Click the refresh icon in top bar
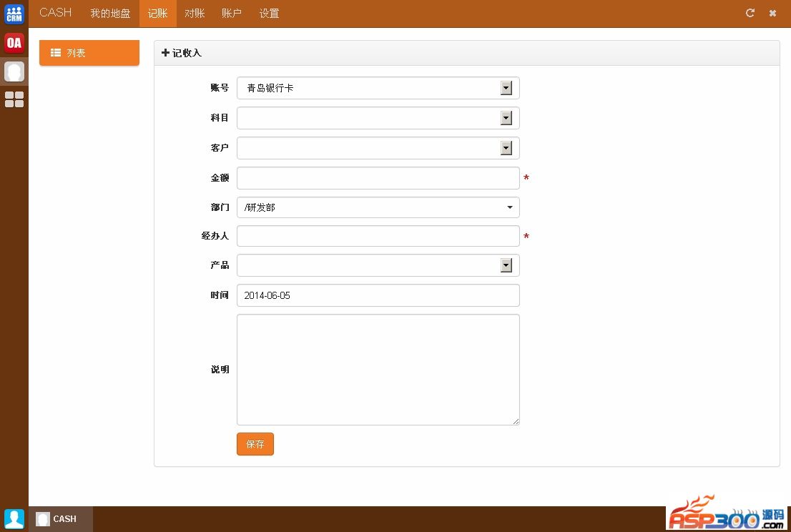The width and height of the screenshot is (791, 532). (x=750, y=13)
